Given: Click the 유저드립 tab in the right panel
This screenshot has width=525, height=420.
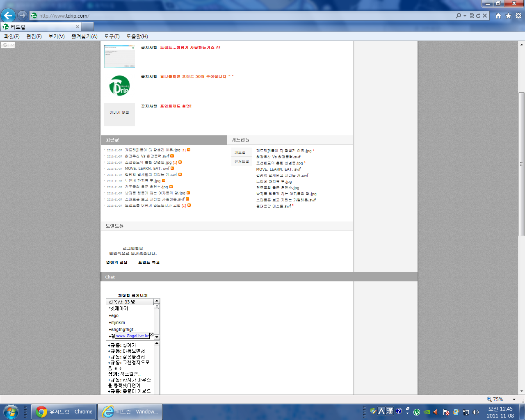Looking at the screenshot, I should (242, 162).
